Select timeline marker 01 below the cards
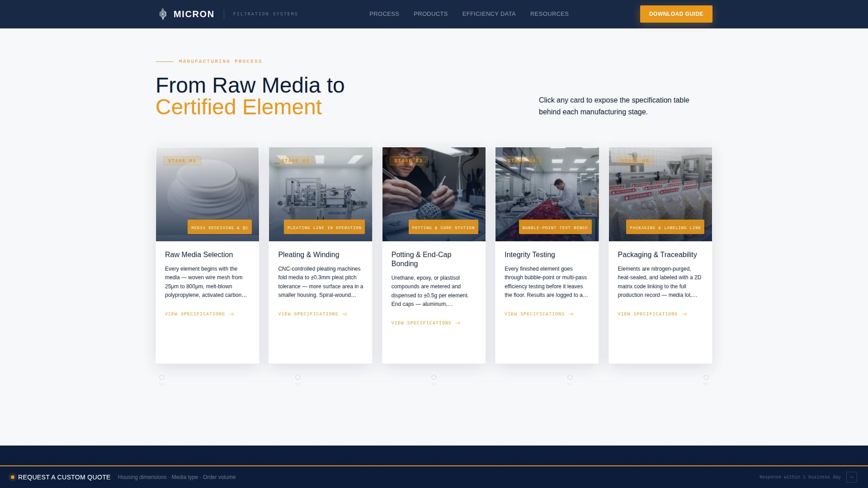 162,377
